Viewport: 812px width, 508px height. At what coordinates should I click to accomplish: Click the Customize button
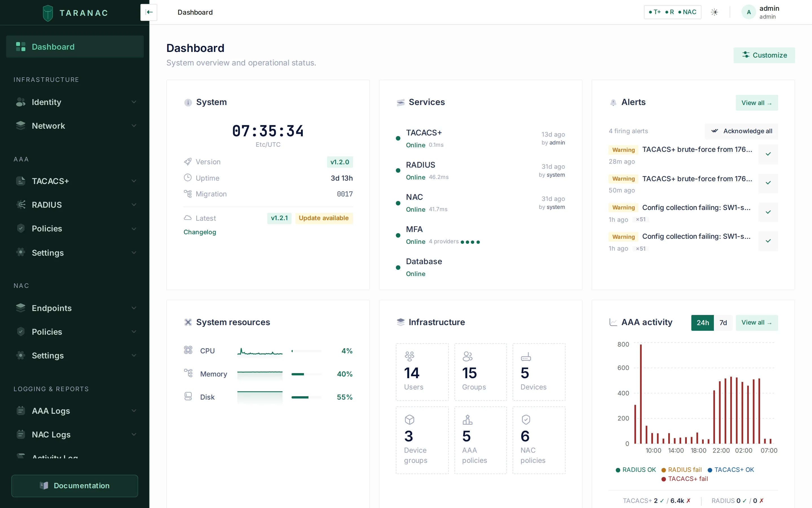[764, 55]
